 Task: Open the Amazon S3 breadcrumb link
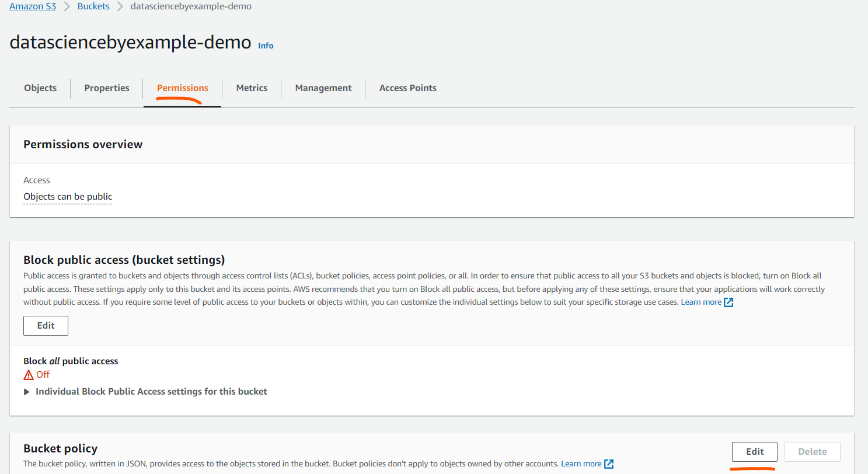tap(33, 6)
